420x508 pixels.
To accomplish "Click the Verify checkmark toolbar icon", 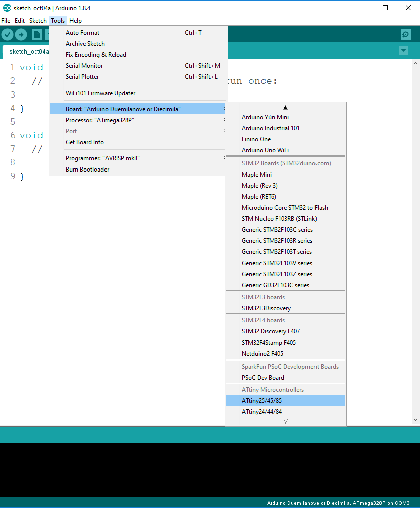I will tap(7, 34).
